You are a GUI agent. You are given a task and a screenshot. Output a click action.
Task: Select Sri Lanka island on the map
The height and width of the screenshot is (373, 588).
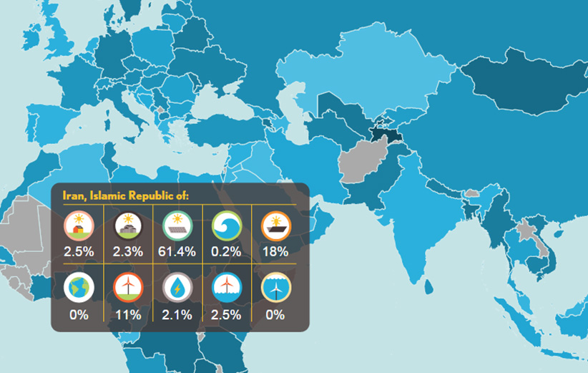[429, 286]
